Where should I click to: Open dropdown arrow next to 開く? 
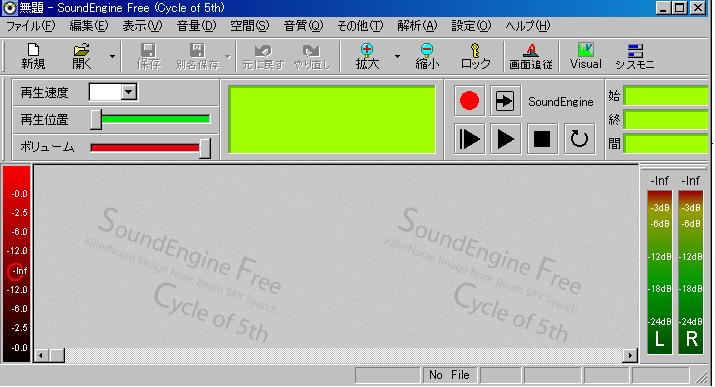[x=112, y=57]
